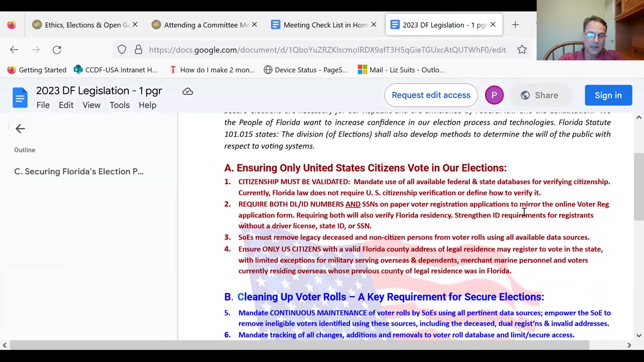
Task: Close the Ethics, Elections & Open Gov tab
Action: pos(135,25)
